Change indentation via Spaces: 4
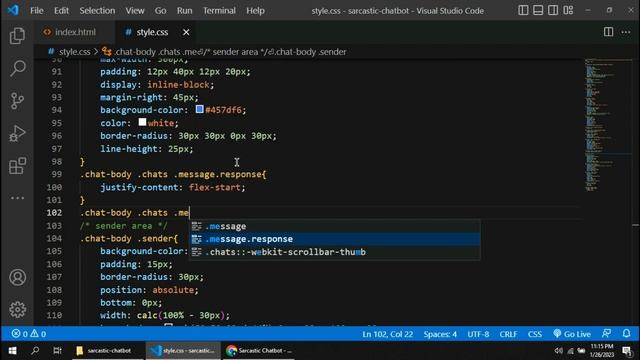 (x=440, y=334)
